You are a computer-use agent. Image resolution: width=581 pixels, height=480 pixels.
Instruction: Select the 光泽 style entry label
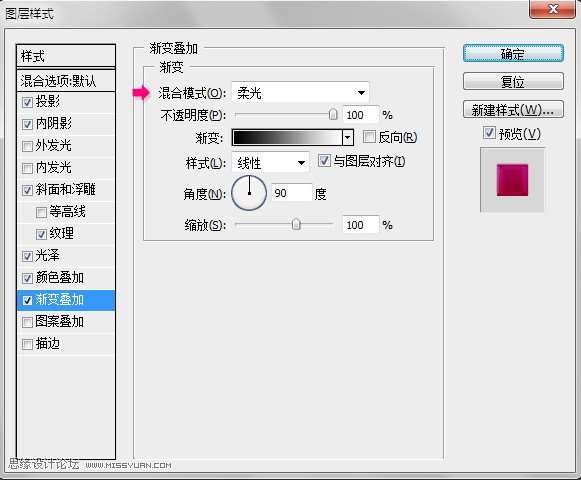click(x=47, y=255)
